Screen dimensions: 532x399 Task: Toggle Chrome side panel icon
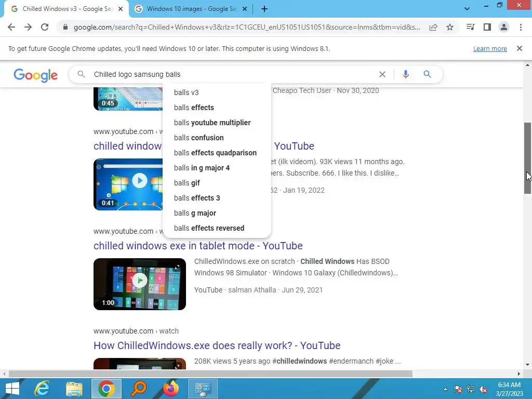pos(487,27)
